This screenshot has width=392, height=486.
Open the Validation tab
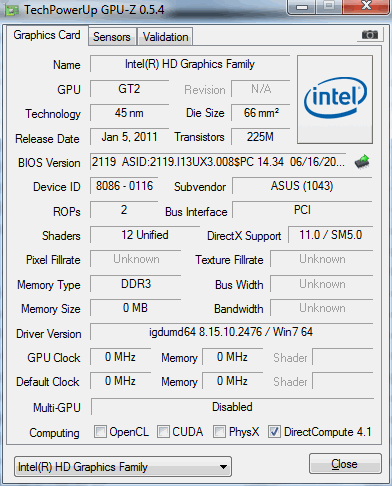[165, 37]
